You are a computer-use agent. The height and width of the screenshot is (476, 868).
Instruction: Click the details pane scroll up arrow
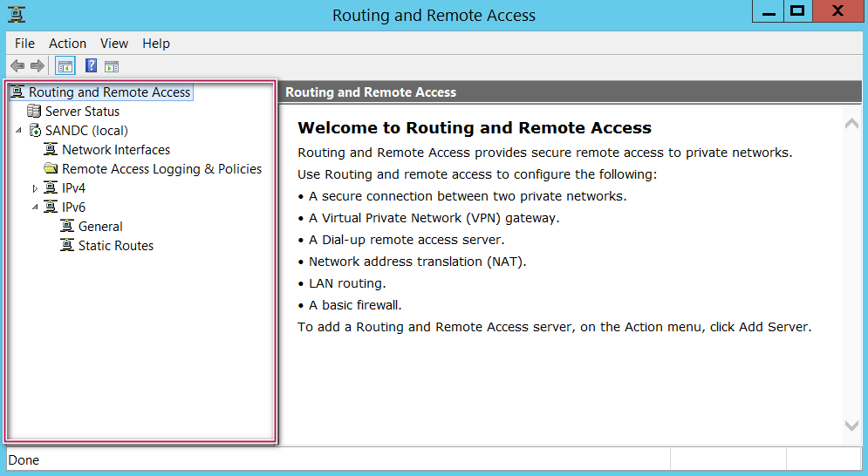tap(852, 124)
